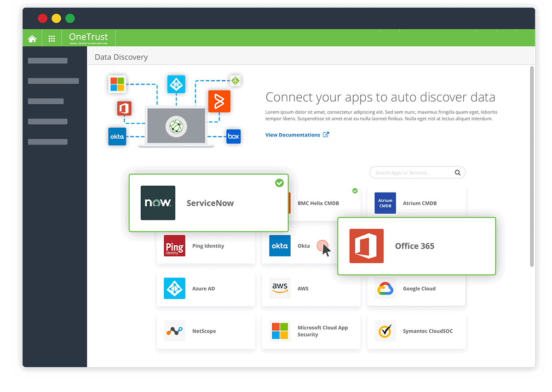The width and height of the screenshot is (552, 392).
Task: Click the Okta icon in illustration
Action: point(117,136)
